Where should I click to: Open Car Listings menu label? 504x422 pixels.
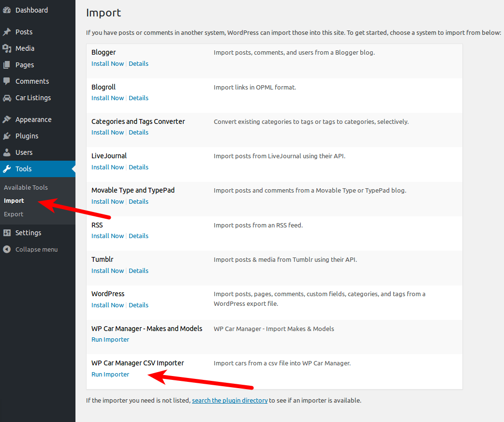[33, 98]
